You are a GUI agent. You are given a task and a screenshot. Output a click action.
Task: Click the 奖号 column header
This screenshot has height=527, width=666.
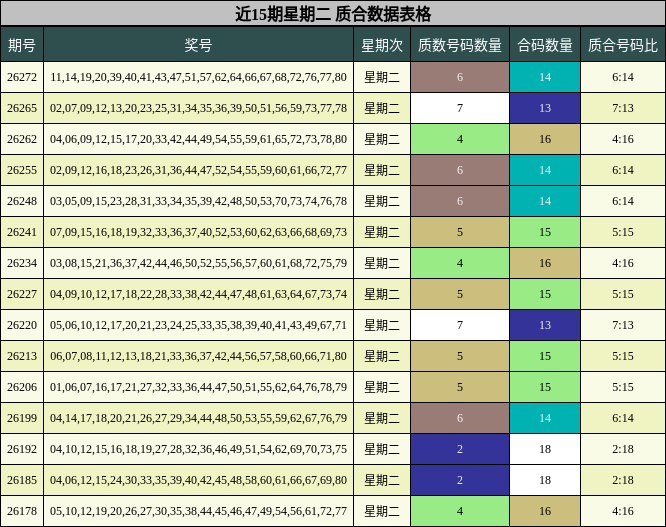point(198,45)
